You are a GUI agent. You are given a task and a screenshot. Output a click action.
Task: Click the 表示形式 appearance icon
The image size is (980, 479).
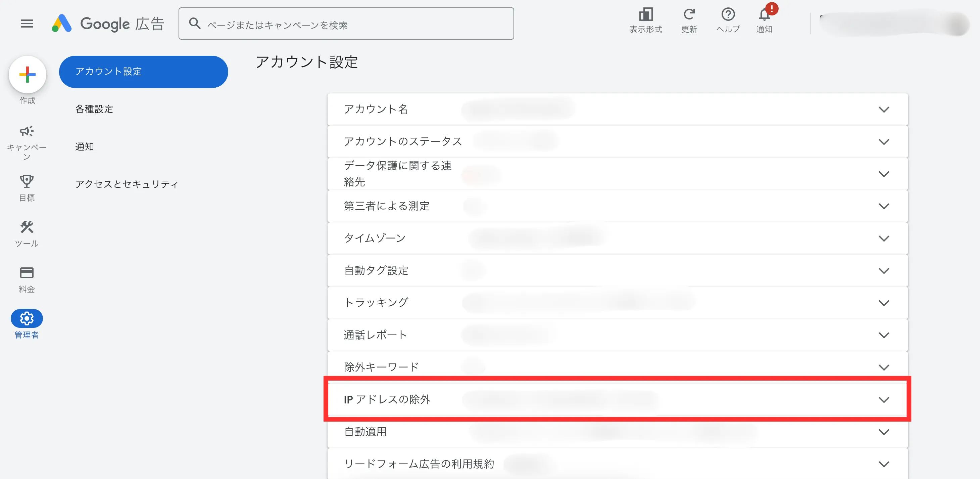point(646,15)
